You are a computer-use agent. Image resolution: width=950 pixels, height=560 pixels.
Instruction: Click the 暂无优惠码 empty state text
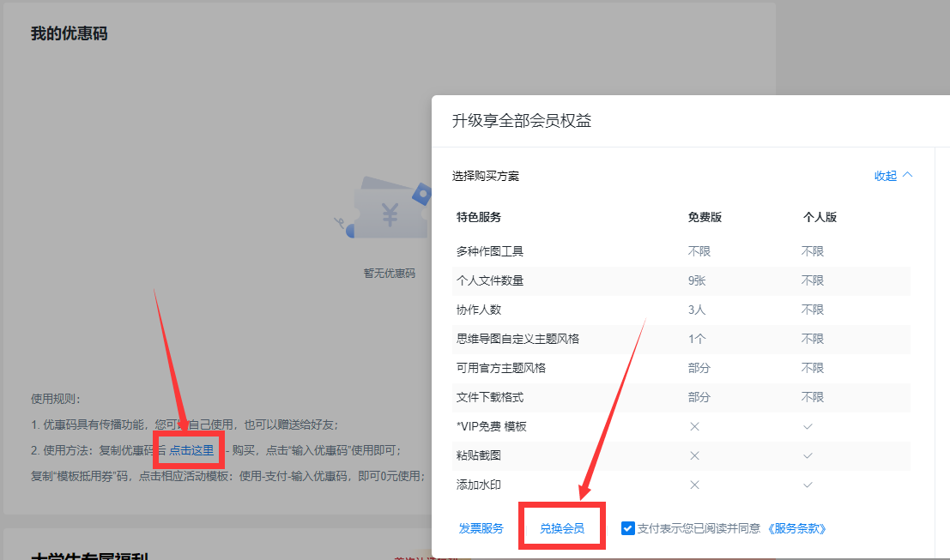(389, 273)
